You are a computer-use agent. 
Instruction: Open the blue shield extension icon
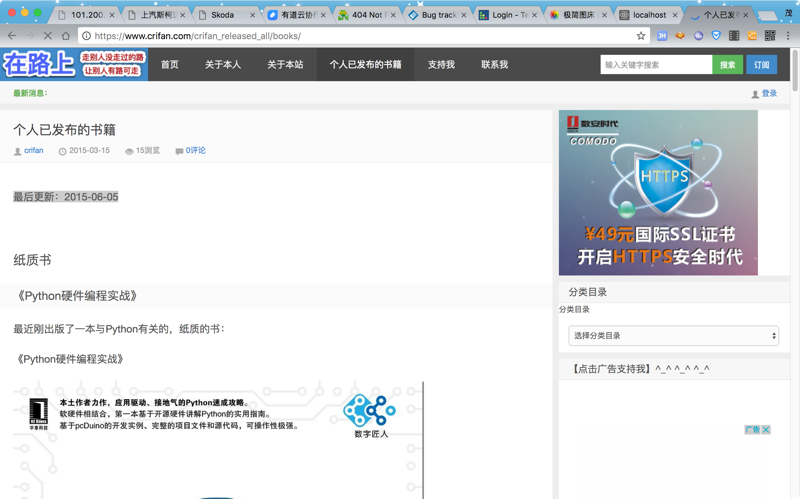coord(716,36)
